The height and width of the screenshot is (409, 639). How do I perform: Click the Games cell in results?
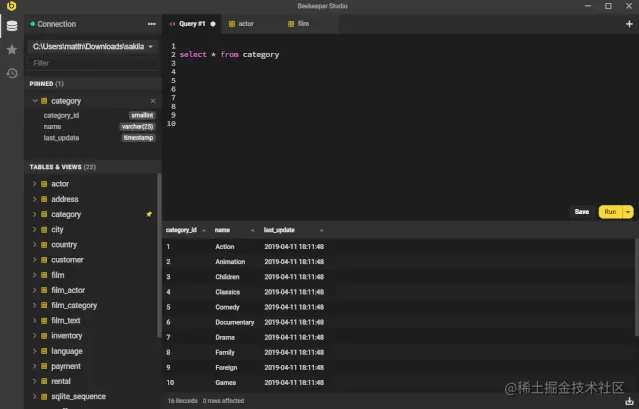[x=225, y=383]
